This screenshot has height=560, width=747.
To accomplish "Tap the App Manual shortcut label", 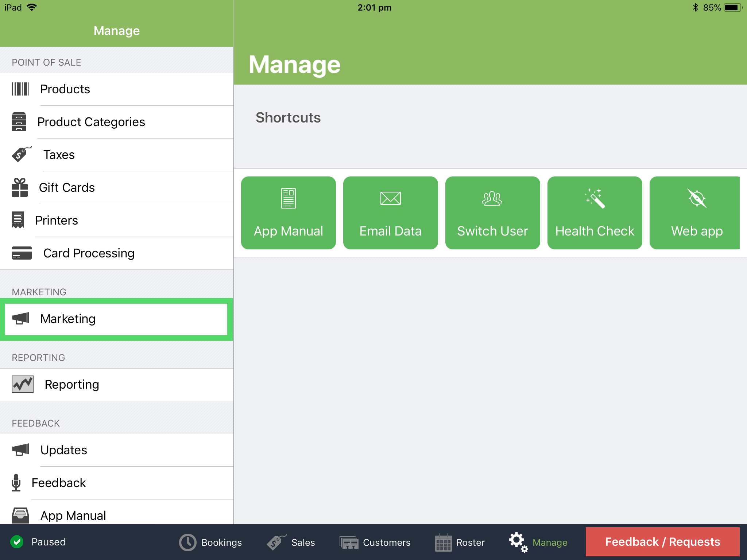I will [x=289, y=231].
